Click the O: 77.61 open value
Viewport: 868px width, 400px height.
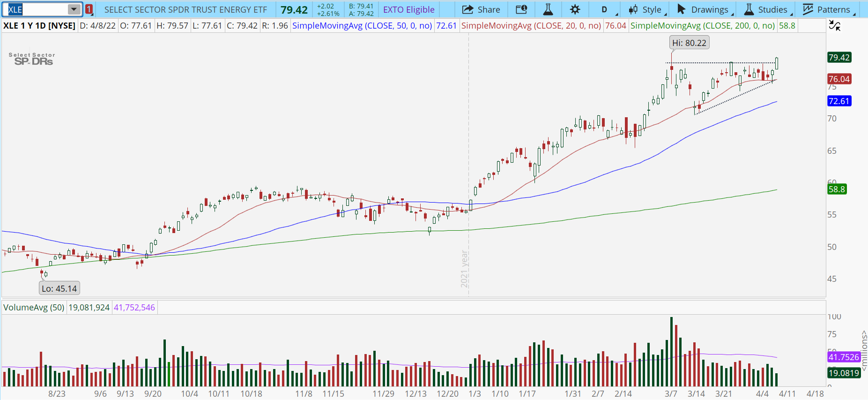[x=136, y=26]
